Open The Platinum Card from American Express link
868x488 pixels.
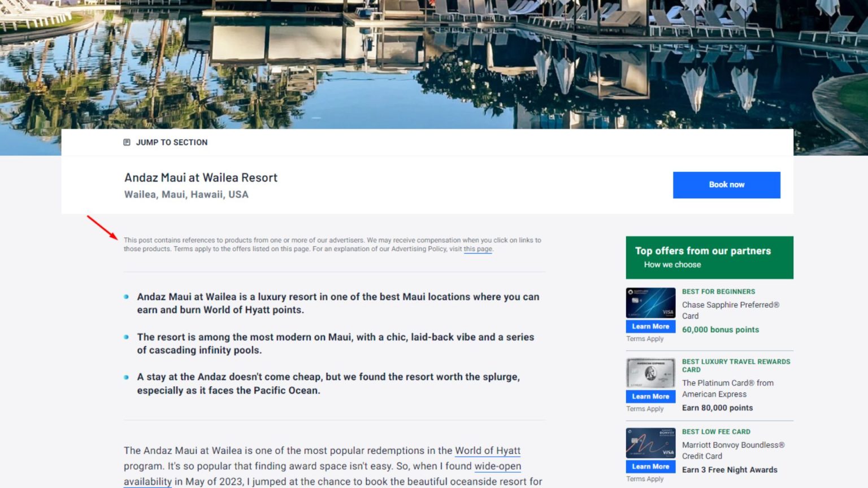(727, 389)
